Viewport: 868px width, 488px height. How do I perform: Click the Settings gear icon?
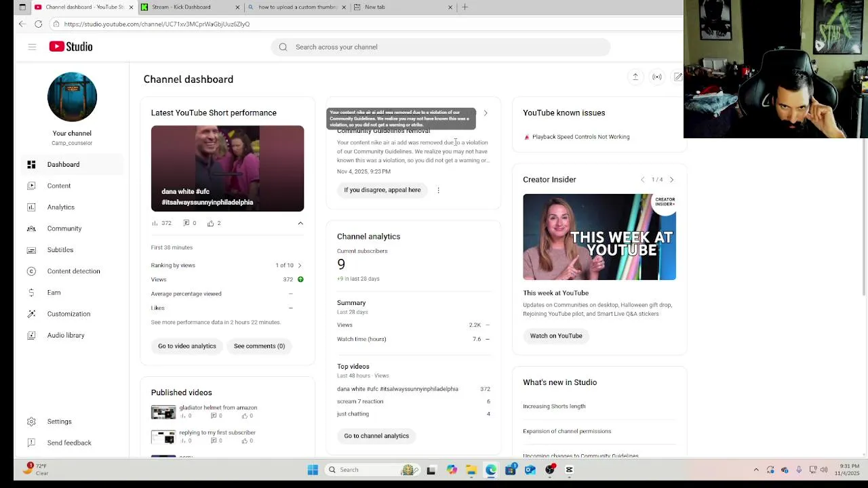click(31, 422)
